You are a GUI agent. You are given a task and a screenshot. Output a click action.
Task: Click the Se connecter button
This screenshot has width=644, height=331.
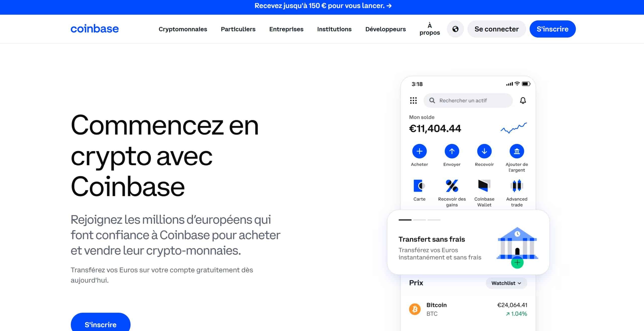pos(497,29)
